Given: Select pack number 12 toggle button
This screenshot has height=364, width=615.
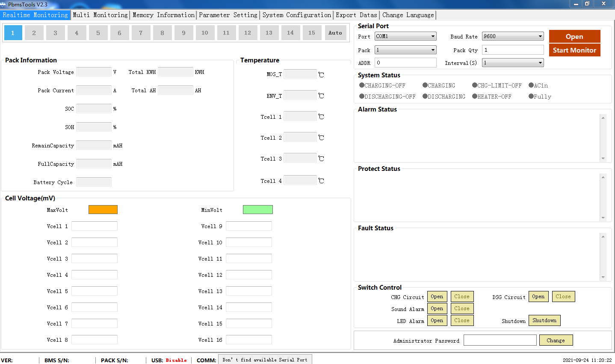Looking at the screenshot, I should (248, 32).
